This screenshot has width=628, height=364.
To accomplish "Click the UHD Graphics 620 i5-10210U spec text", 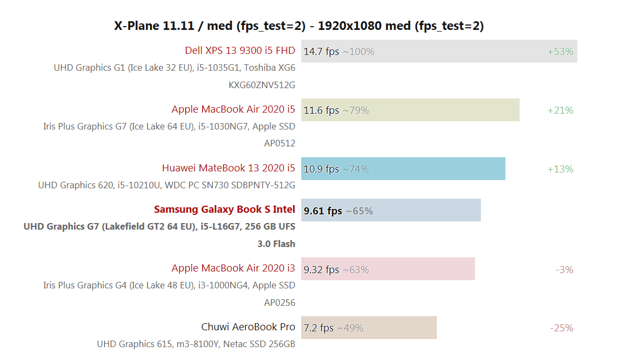I will pos(167,185).
